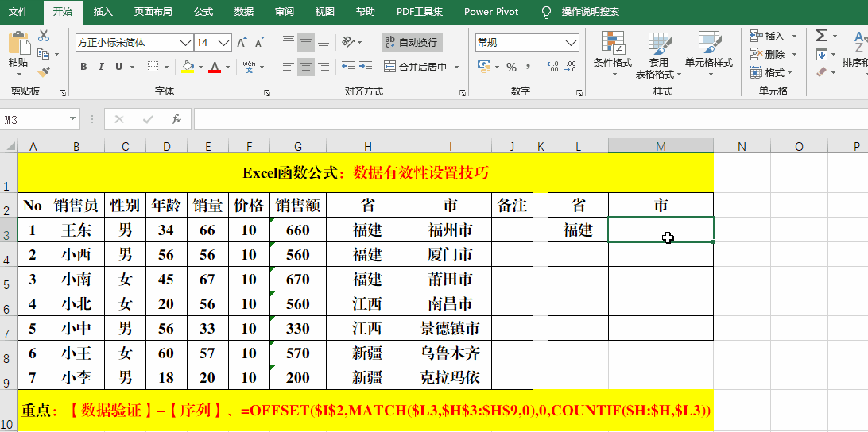Align text left
The width and height of the screenshot is (868, 432).
coord(289,67)
